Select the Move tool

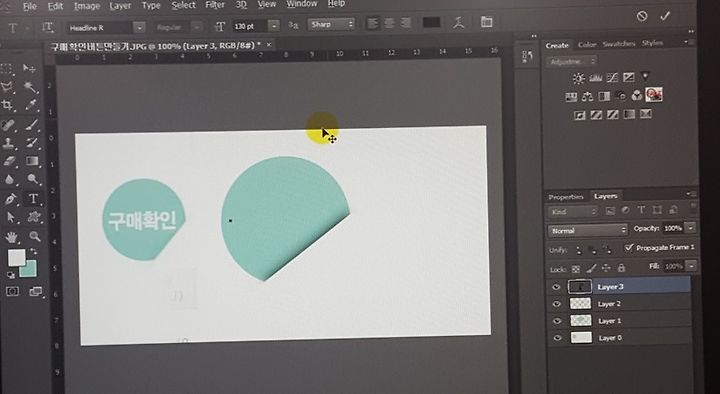point(29,69)
